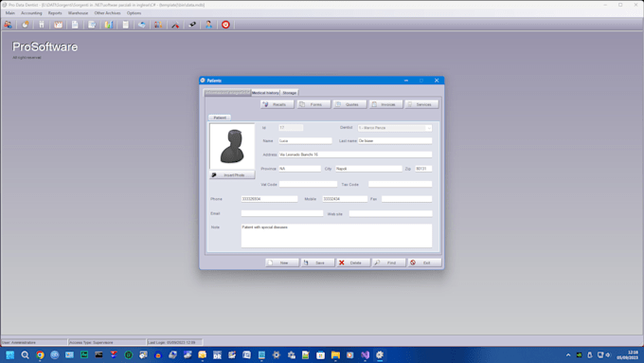Open the Accounting menu

coord(31,13)
